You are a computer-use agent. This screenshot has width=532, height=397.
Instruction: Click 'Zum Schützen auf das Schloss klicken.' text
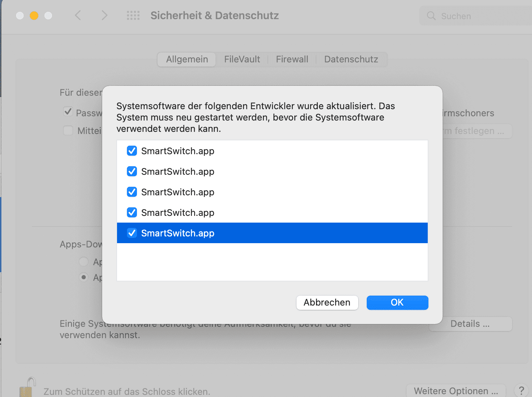(127, 391)
